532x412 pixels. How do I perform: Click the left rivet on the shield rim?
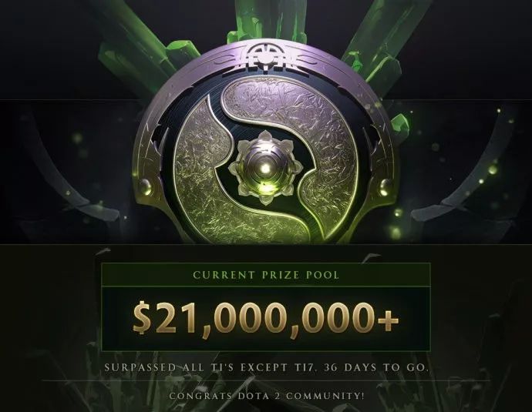point(145,187)
